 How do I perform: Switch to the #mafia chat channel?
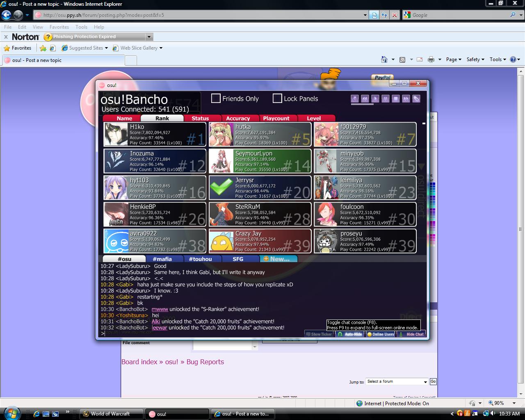tap(162, 259)
